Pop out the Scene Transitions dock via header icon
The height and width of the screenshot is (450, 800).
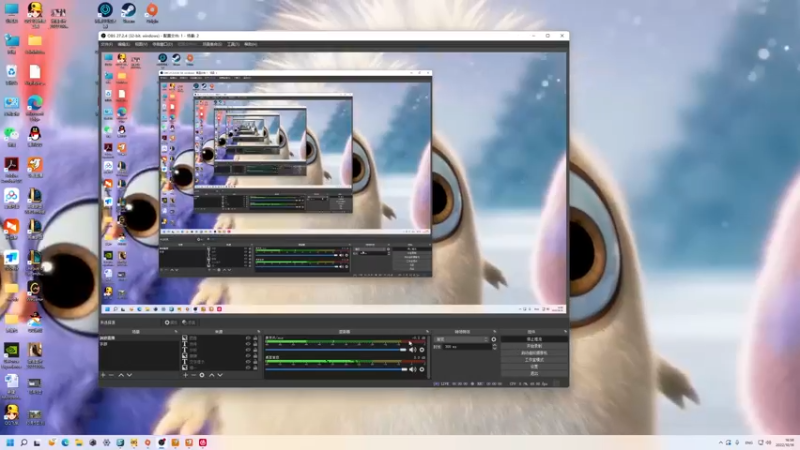pos(495,332)
